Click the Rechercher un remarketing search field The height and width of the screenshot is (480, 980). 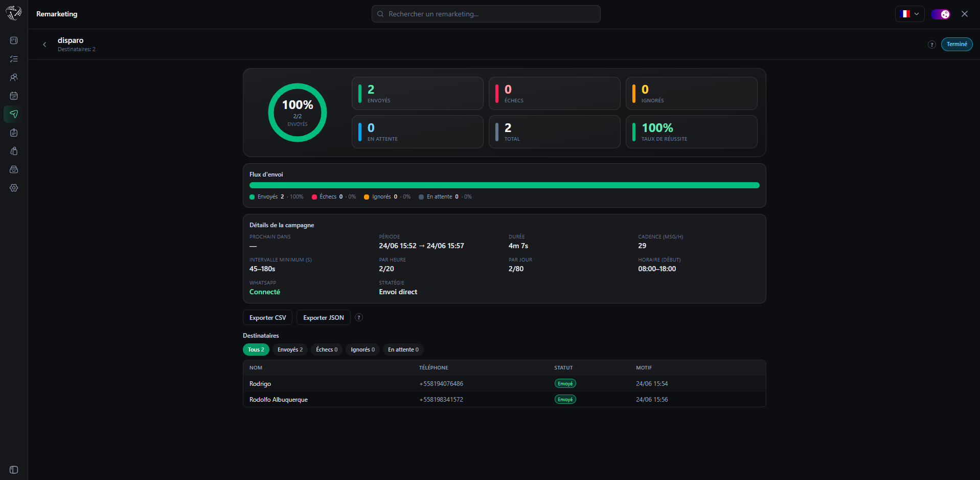486,14
